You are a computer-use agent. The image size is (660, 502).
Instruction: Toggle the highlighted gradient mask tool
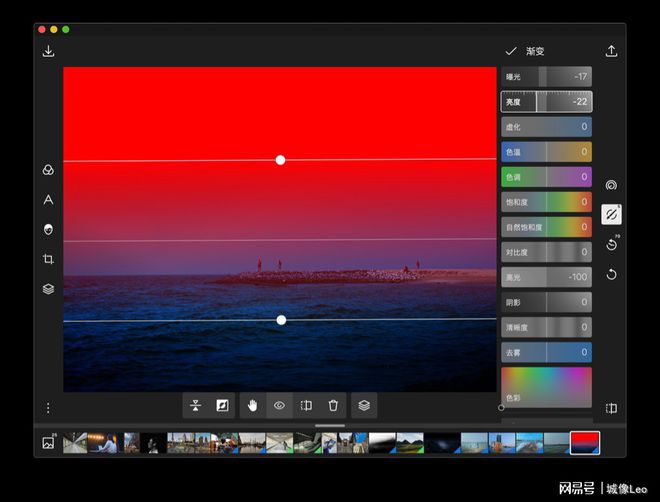click(x=611, y=215)
